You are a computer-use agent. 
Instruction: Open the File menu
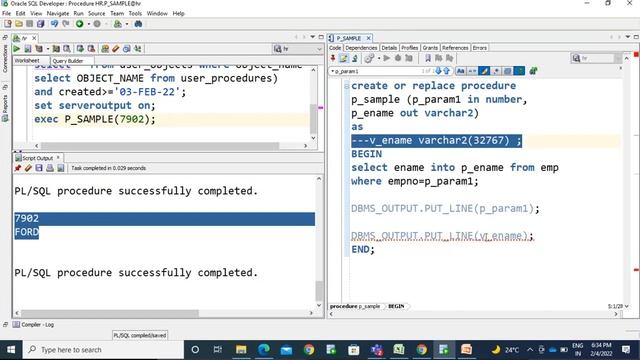point(6,13)
